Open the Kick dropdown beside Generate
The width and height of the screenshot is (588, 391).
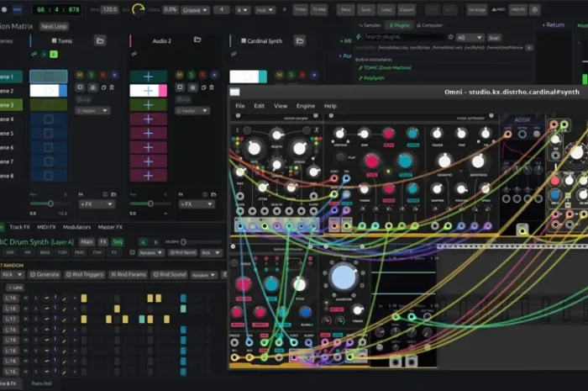(12, 275)
